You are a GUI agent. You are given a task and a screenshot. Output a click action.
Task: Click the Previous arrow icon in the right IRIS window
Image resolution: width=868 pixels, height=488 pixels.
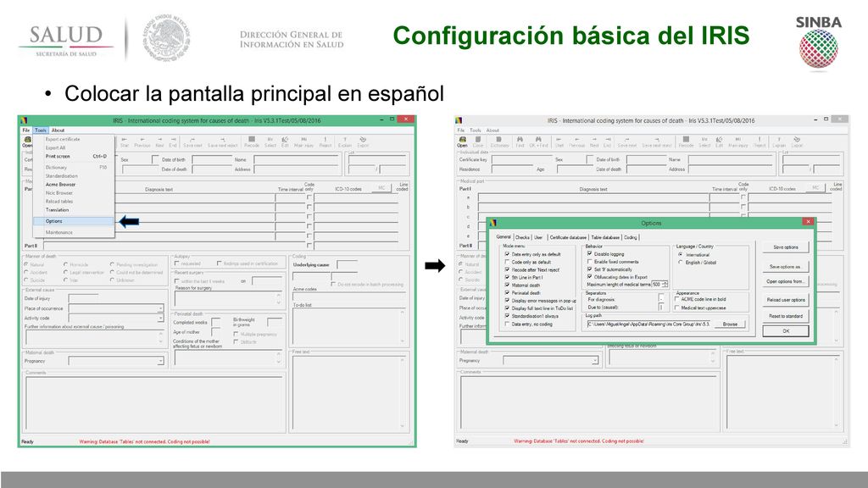pos(576,141)
